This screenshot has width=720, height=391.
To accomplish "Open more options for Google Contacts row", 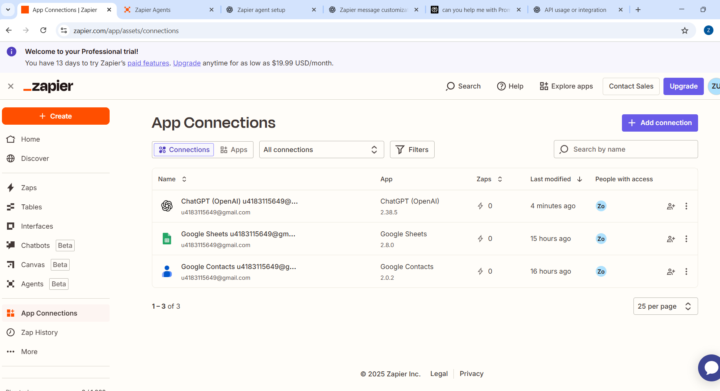I will (686, 271).
